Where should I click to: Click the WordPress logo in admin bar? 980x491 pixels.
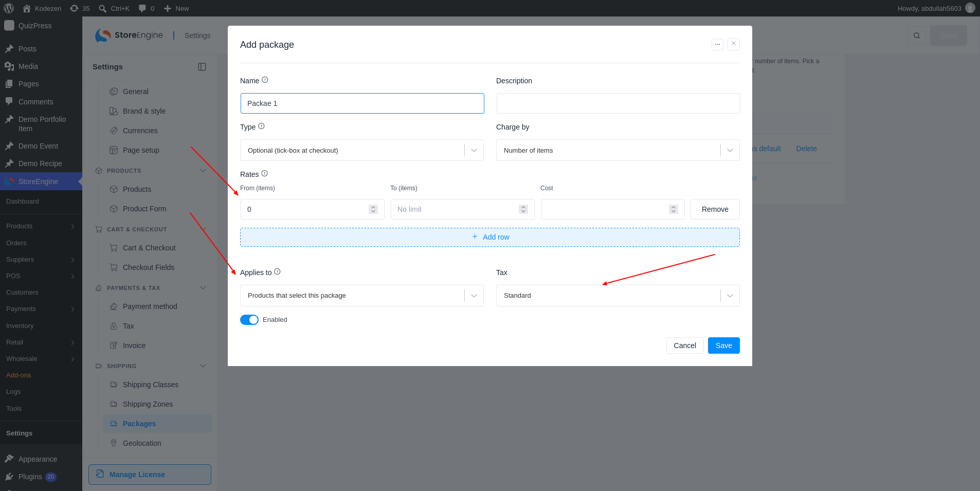[9, 8]
